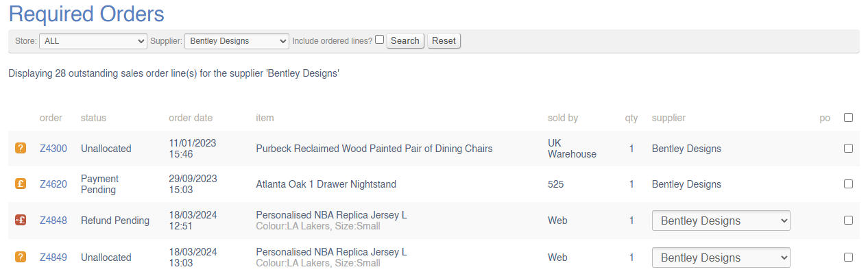The height and width of the screenshot is (276, 868).
Task: Click the order date column header
Action: (191, 118)
